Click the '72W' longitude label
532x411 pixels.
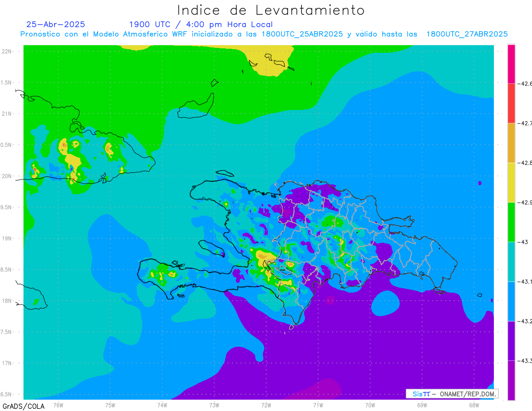point(266,405)
